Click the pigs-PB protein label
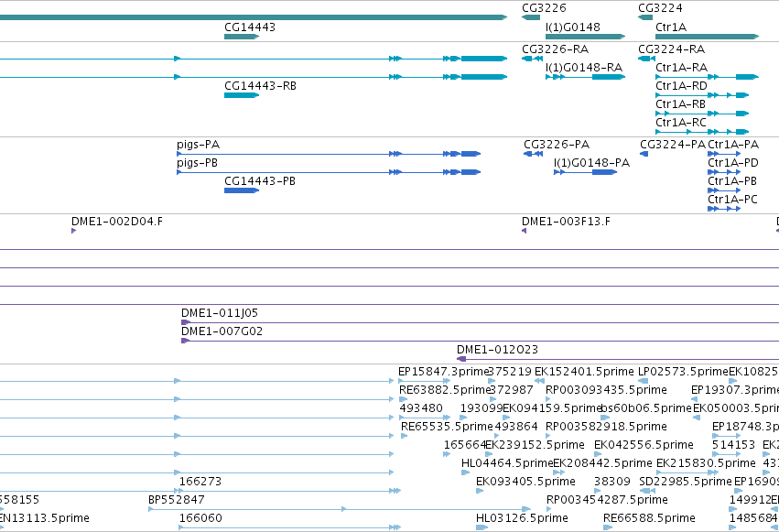This screenshot has width=779, height=532. 197,163
